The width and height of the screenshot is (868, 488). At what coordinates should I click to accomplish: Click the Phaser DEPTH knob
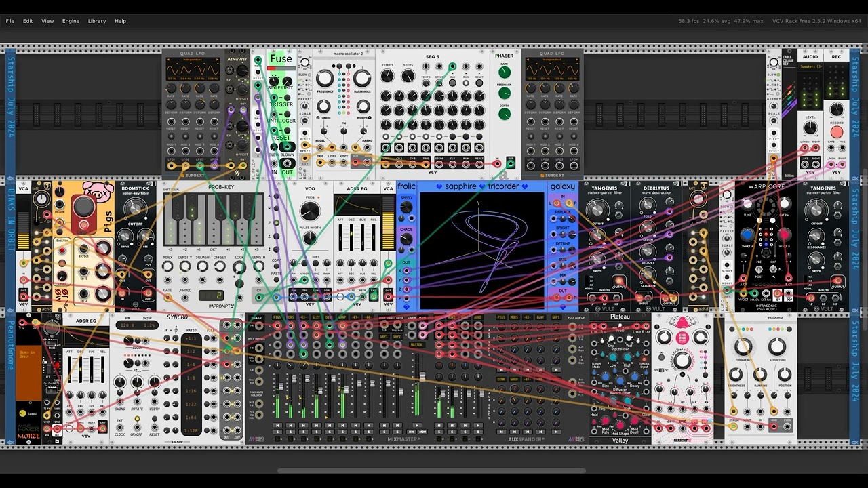(x=505, y=114)
